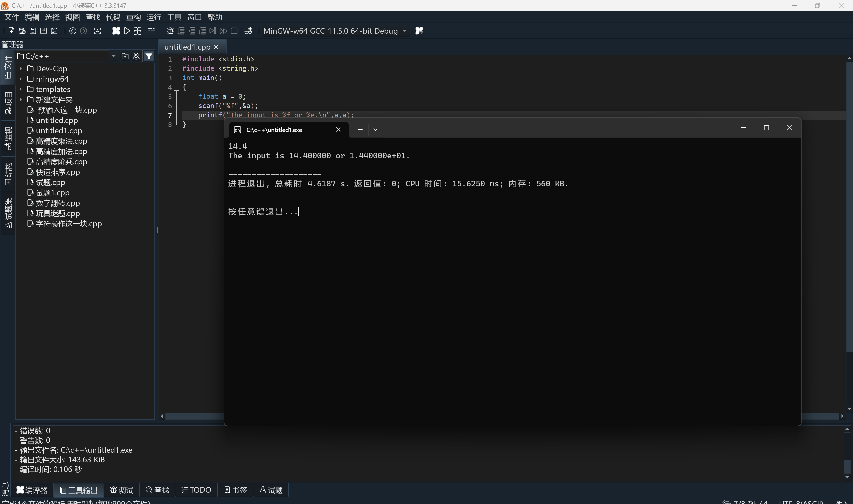Expand the Dev-Cpp folder in tree

point(21,69)
